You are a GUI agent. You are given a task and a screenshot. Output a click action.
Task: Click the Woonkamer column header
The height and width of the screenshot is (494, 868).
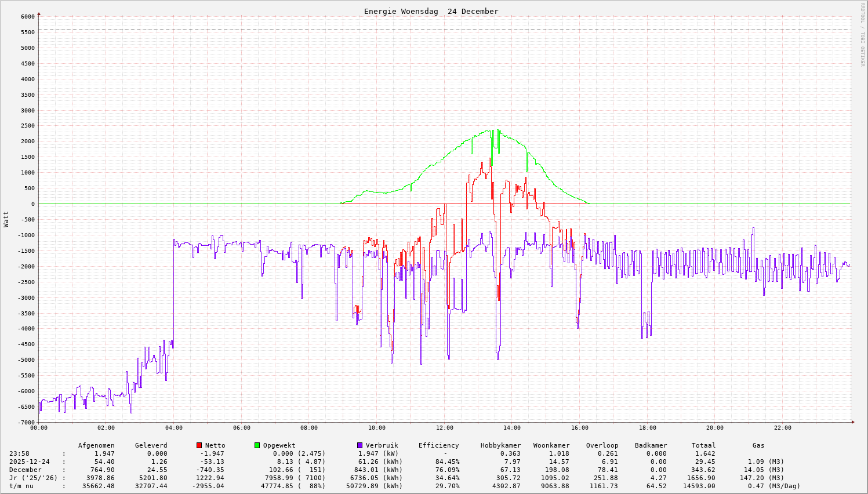pos(551,445)
